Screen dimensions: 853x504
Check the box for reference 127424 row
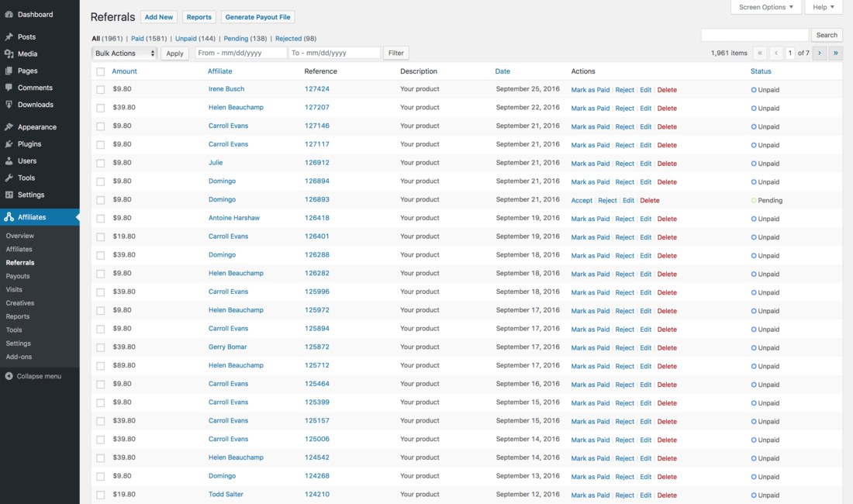[x=101, y=89]
